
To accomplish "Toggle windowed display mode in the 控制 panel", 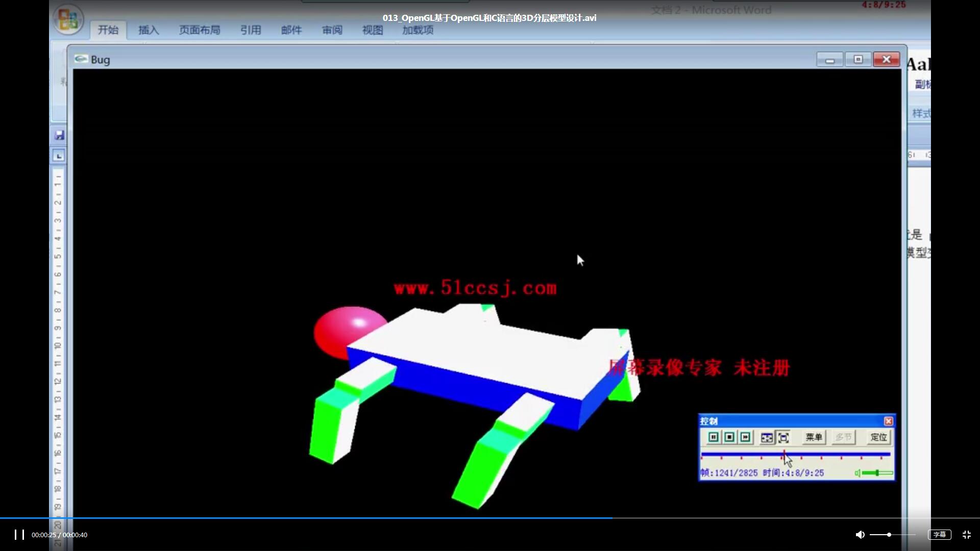I will tap(767, 437).
